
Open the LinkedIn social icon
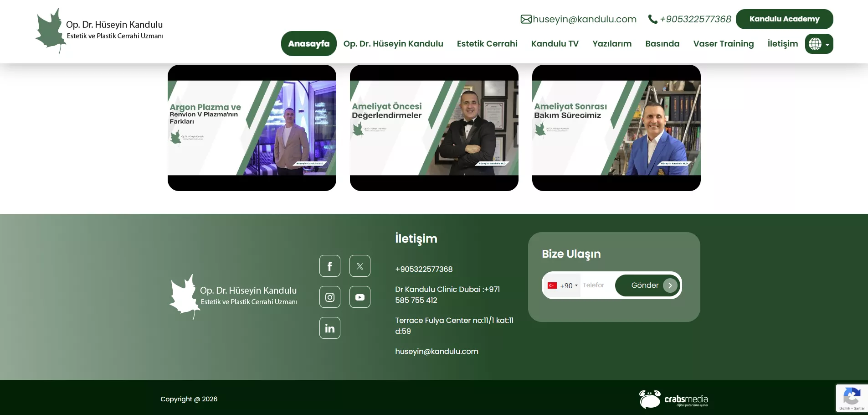(x=329, y=328)
